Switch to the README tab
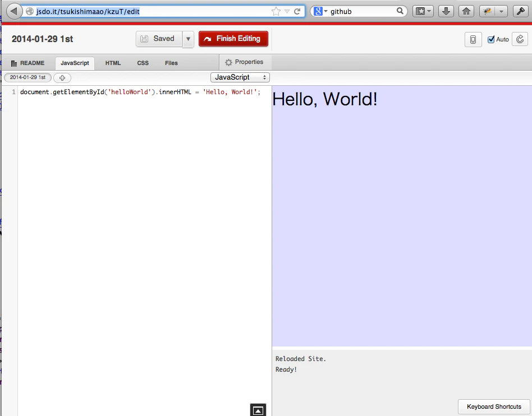 coord(28,63)
